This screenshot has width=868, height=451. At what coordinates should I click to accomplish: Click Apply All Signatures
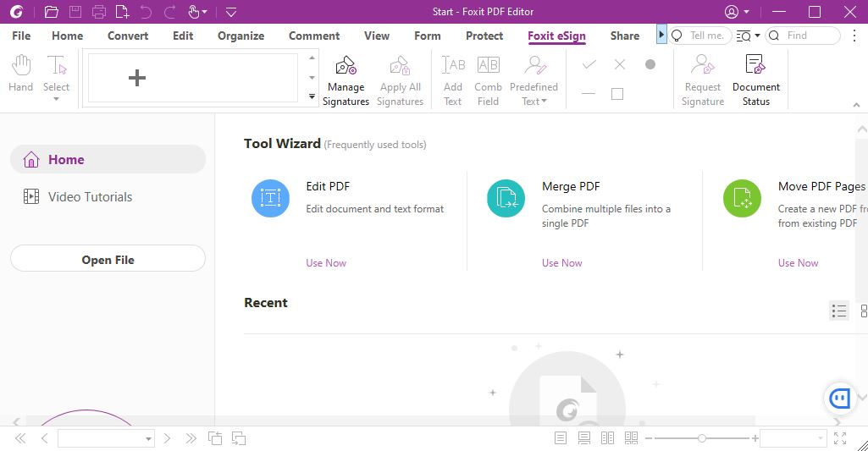coord(401,80)
